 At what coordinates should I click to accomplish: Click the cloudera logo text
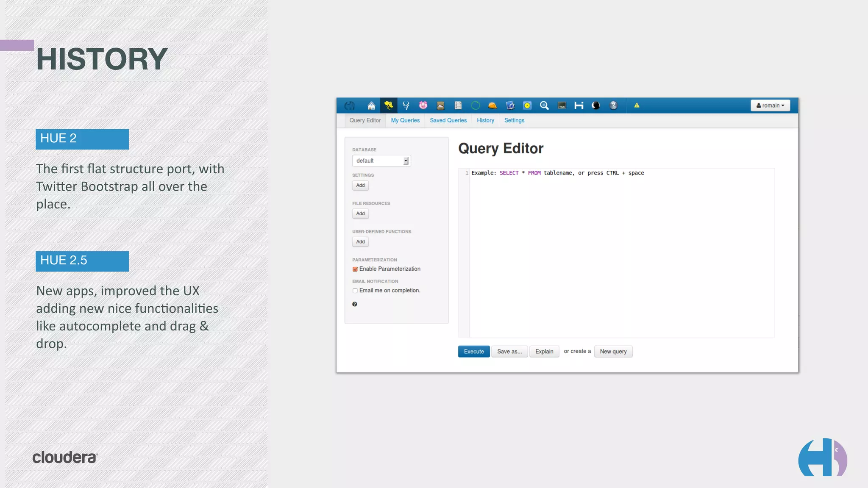[x=65, y=457]
